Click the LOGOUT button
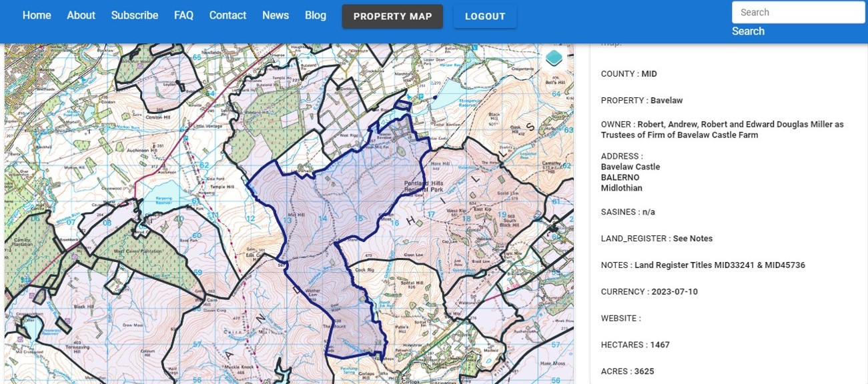 pos(485,17)
